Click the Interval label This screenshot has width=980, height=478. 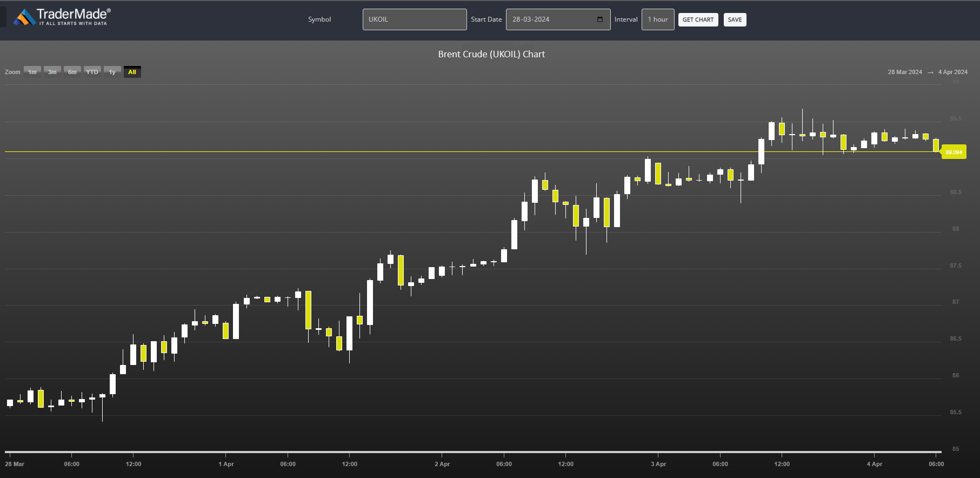pyautogui.click(x=626, y=19)
